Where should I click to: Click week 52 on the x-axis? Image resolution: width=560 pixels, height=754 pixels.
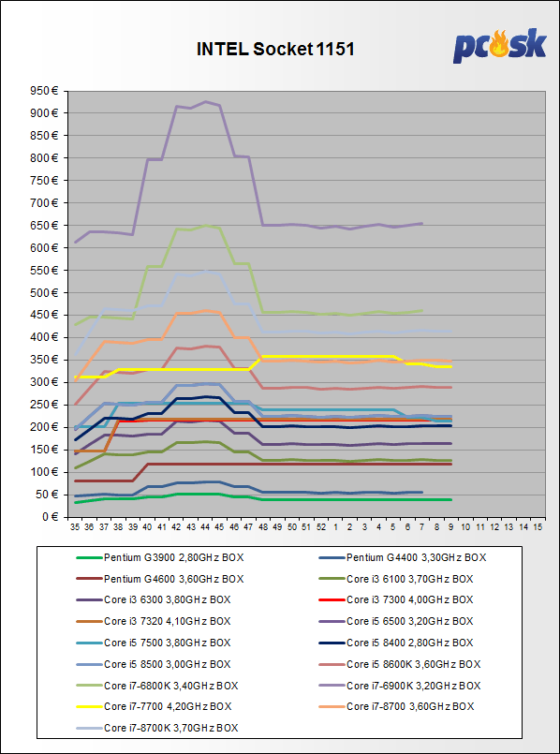click(320, 527)
